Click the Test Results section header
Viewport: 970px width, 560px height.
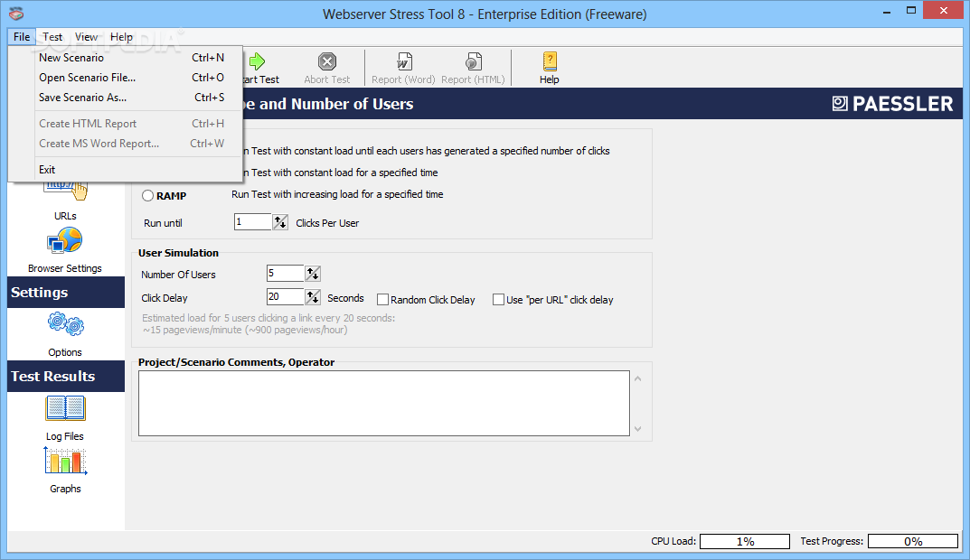click(x=66, y=377)
